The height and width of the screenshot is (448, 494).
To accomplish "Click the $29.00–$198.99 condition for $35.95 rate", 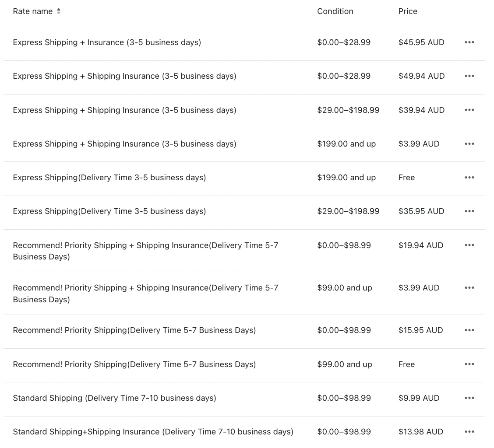I will (348, 211).
